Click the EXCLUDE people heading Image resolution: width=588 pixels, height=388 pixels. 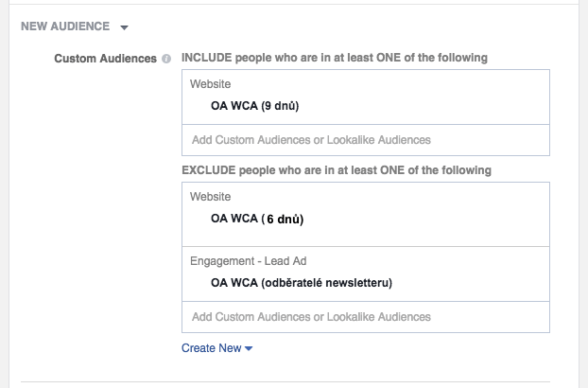coord(337,170)
